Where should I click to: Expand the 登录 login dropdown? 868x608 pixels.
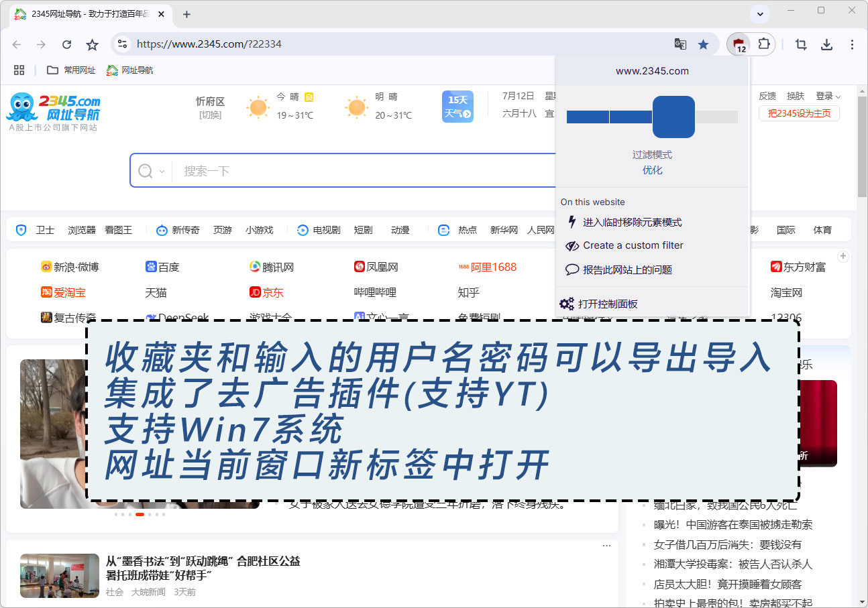click(x=828, y=97)
